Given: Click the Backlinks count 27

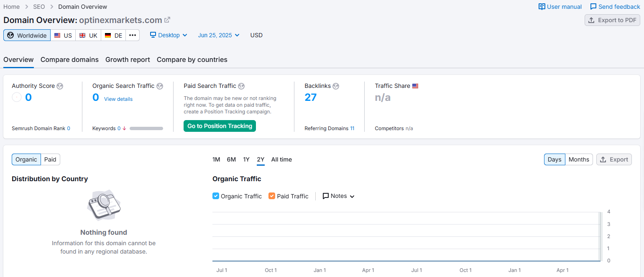Looking at the screenshot, I should 311,97.
